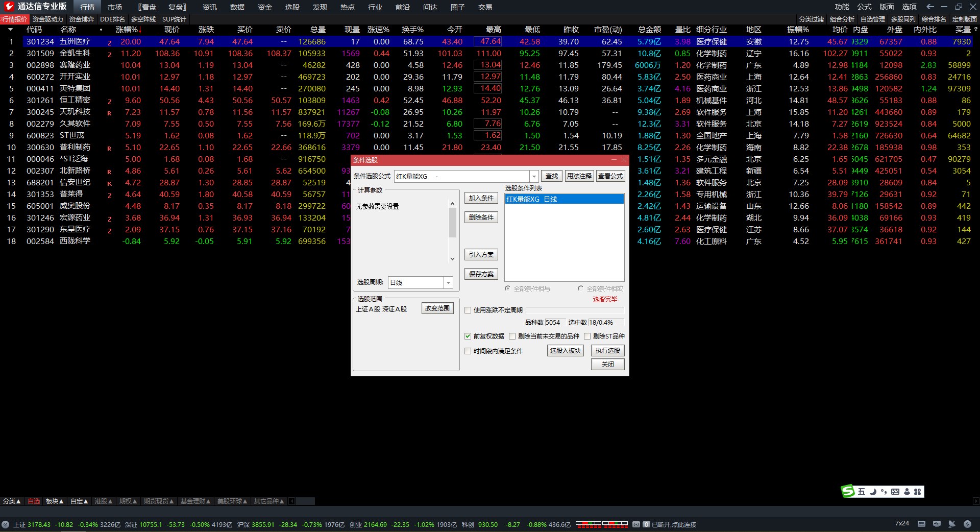Open the 分类过滤 toolbar item
980x532 pixels.
tap(812, 19)
